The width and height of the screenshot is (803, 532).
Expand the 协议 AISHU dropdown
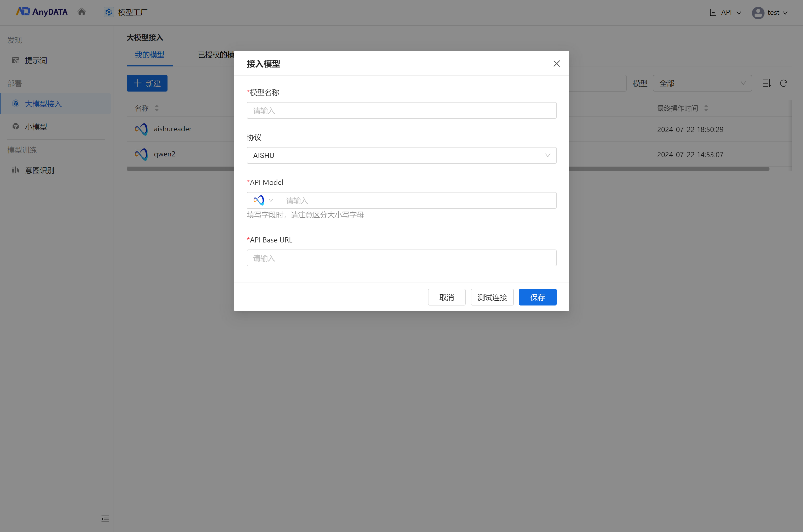[x=402, y=155]
